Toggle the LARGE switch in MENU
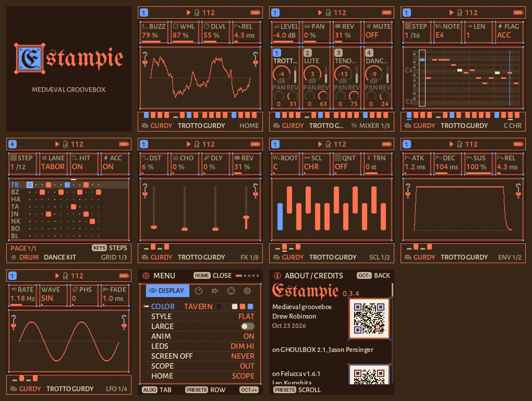This screenshot has width=532, height=401. (x=247, y=326)
